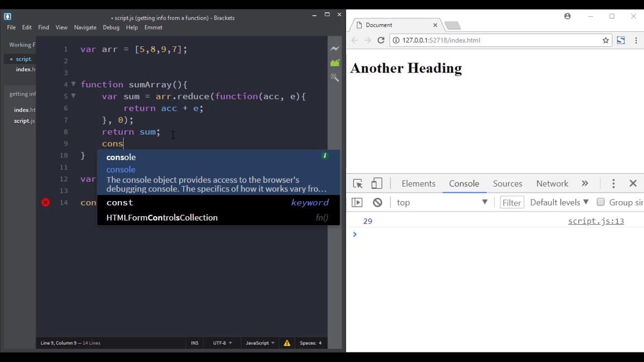The image size is (644, 362).
Task: Go forward in Chrome browser
Action: pos(367,40)
